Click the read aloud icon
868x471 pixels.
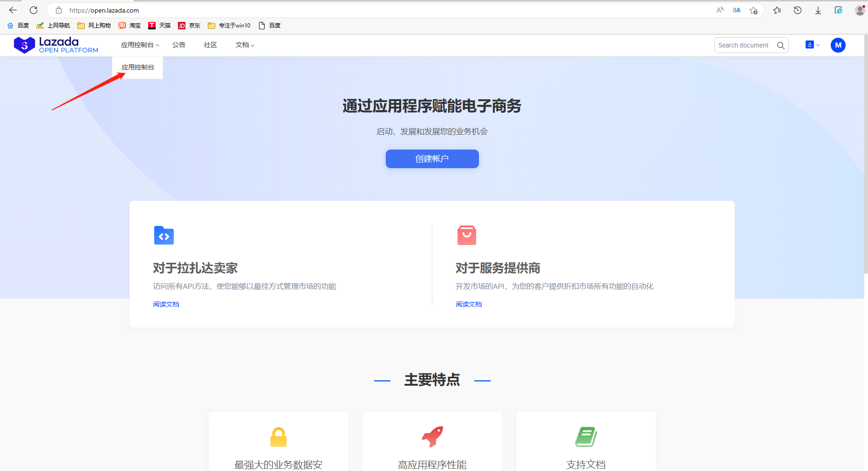[x=720, y=10]
